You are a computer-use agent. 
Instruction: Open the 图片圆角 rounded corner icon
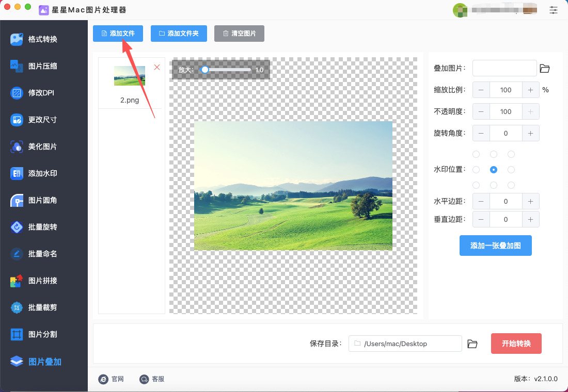pyautogui.click(x=17, y=200)
